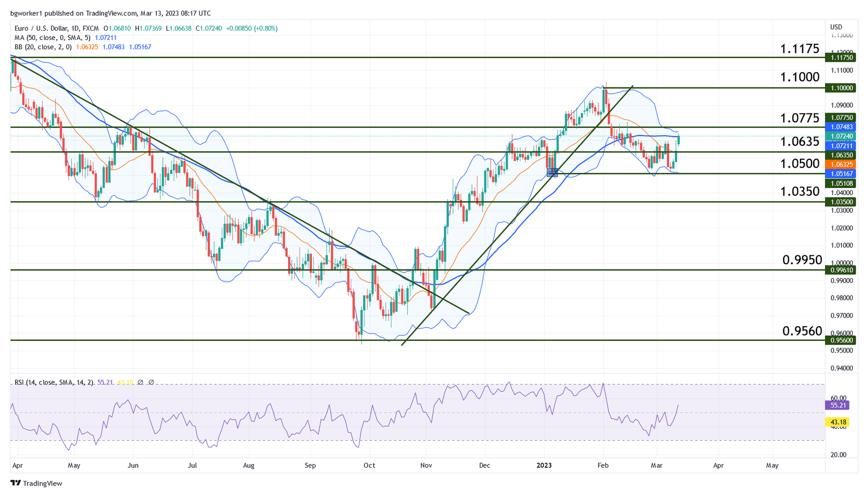The image size is (868, 497).
Task: Click the 1.1175 resistance level text label
Action: coord(799,49)
